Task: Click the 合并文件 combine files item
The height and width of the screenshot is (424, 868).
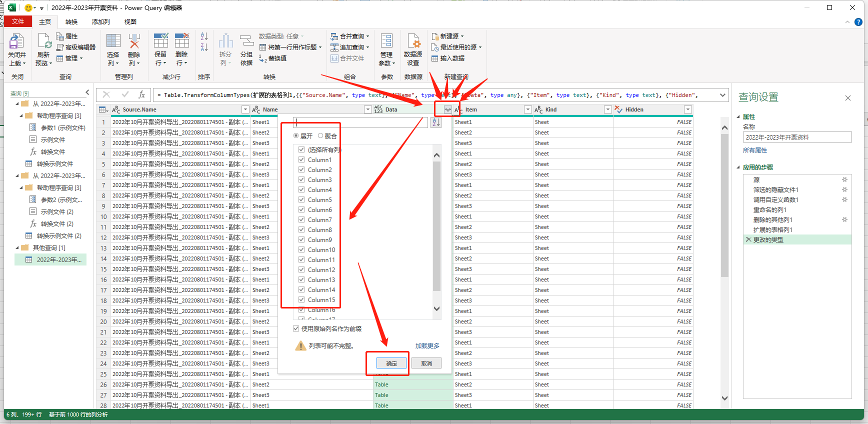Action: coord(347,58)
